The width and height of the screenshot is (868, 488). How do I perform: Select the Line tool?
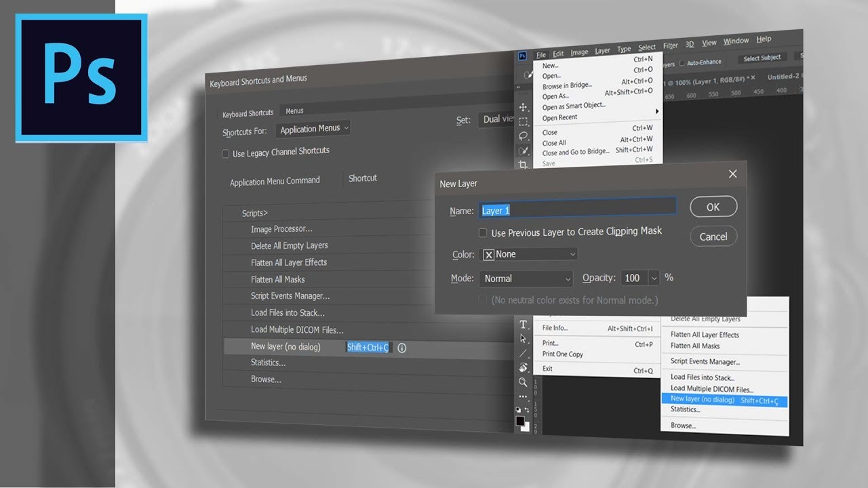click(x=523, y=353)
